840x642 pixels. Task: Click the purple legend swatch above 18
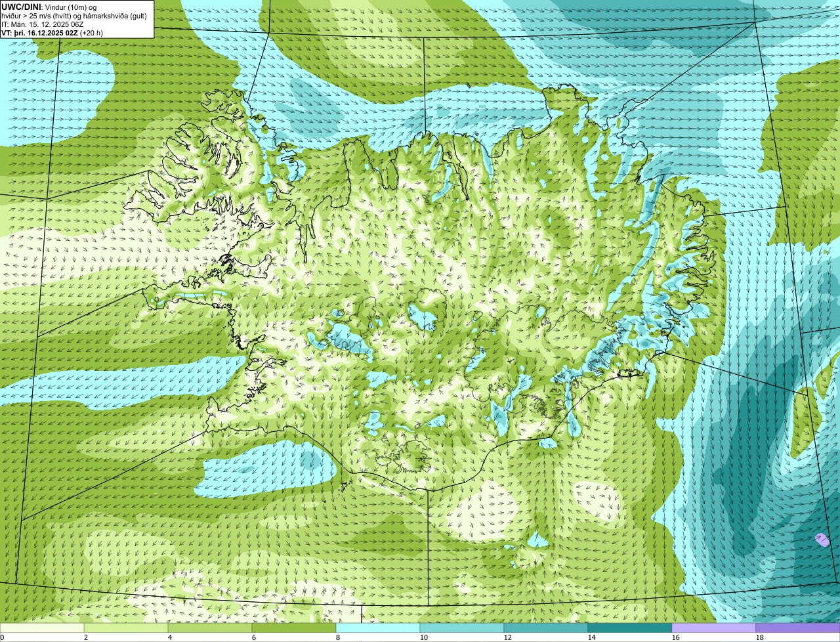point(798,628)
